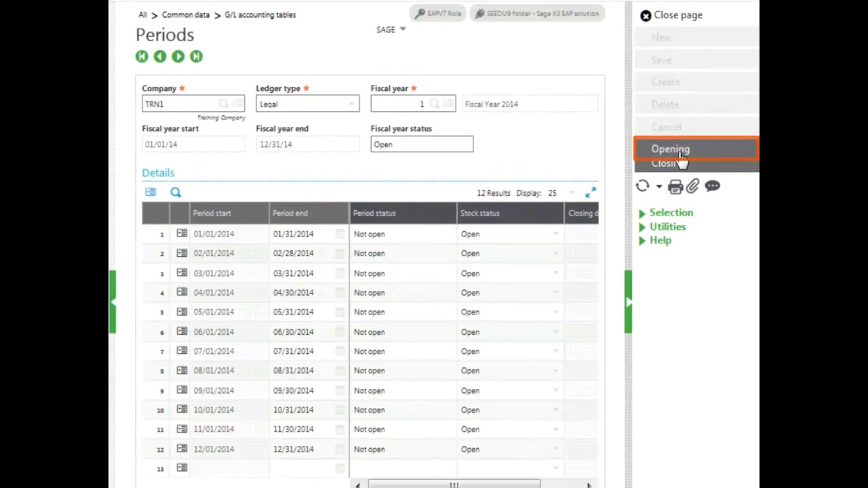This screenshot has height=488, width=868.
Task: Open row 5 line action icon
Action: (182, 312)
